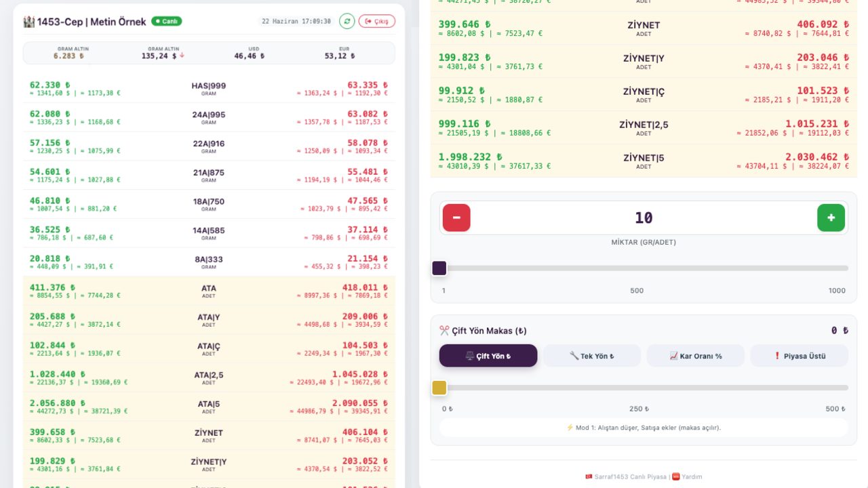The width and height of the screenshot is (868, 488).
Task: Click the gold makas slider handle
Action: pos(439,388)
